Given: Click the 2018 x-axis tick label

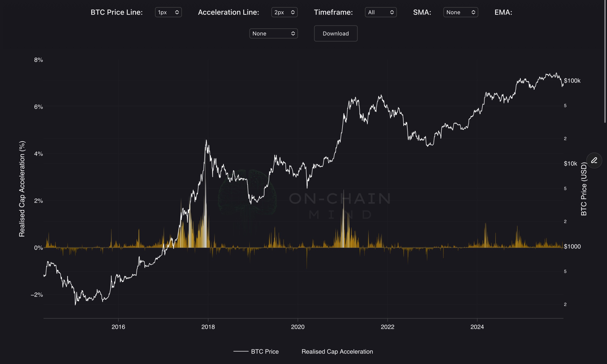Looking at the screenshot, I should point(208,327).
